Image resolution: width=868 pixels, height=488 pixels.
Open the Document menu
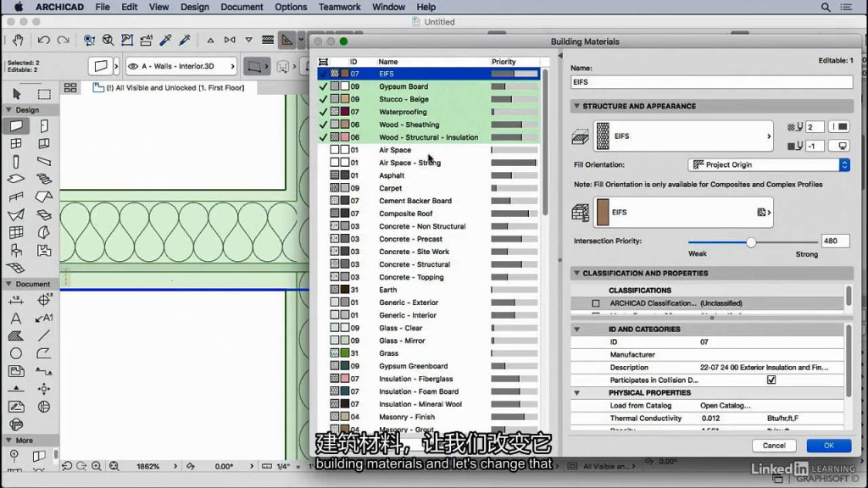(x=242, y=7)
